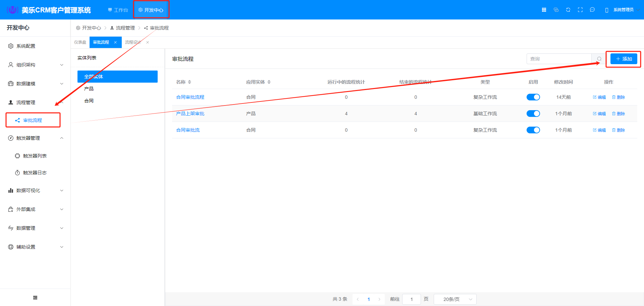Select 产品 in the entity list

coord(89,89)
